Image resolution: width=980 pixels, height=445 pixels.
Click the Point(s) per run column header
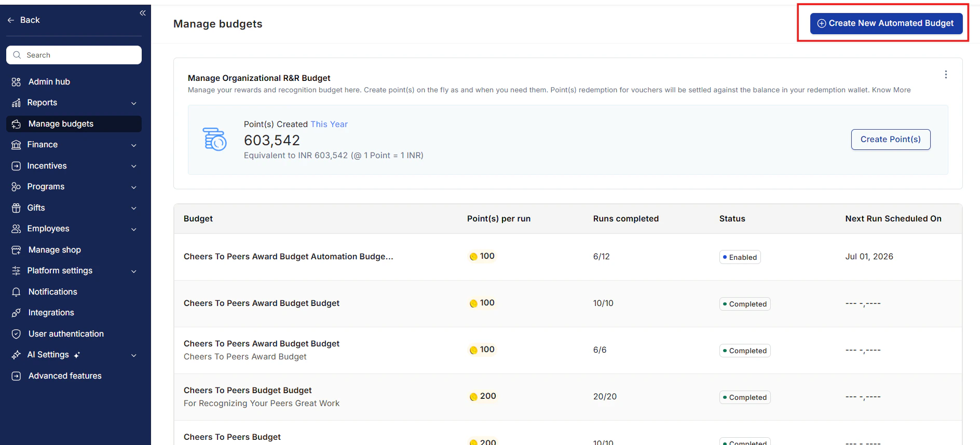pos(499,218)
